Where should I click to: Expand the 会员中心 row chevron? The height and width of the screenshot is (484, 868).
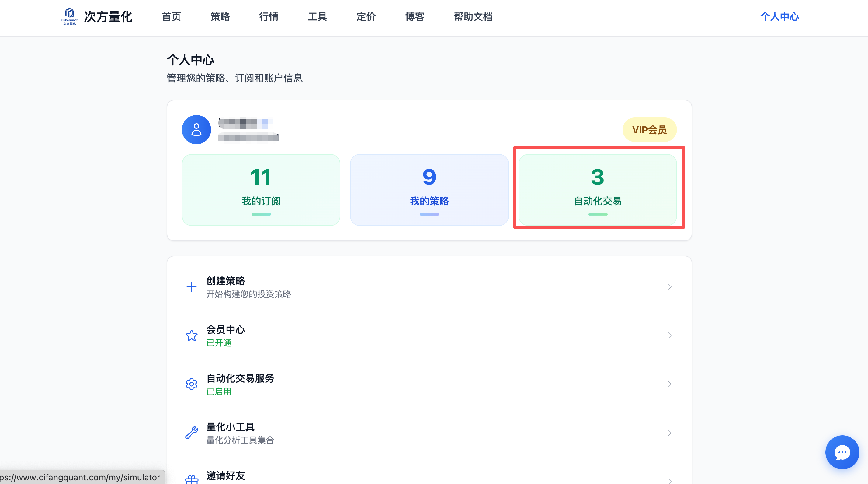(x=669, y=335)
